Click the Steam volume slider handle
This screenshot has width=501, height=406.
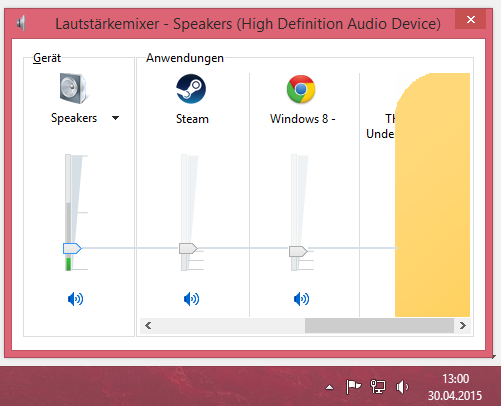[x=188, y=248]
